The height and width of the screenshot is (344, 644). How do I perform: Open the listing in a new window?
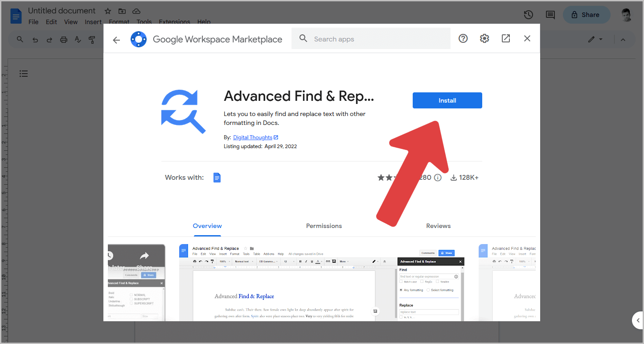[x=505, y=38]
